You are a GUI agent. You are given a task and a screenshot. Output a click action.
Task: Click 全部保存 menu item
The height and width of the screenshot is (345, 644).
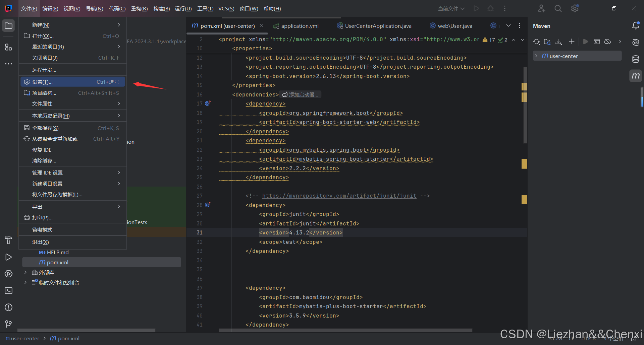73,128
